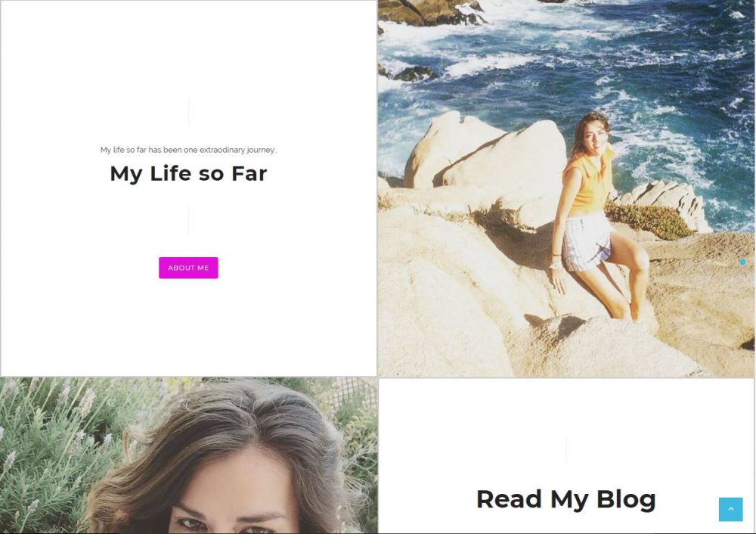Click the word 'Blog' in the heading
Image resolution: width=756 pixels, height=534 pixels.
626,499
